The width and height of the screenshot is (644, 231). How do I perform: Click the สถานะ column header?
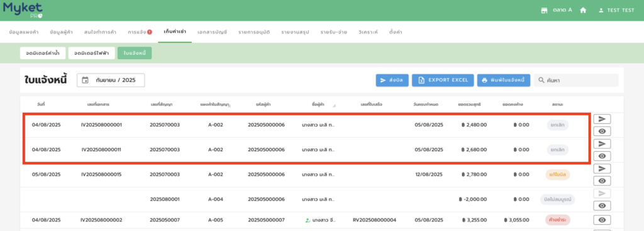[557, 105]
